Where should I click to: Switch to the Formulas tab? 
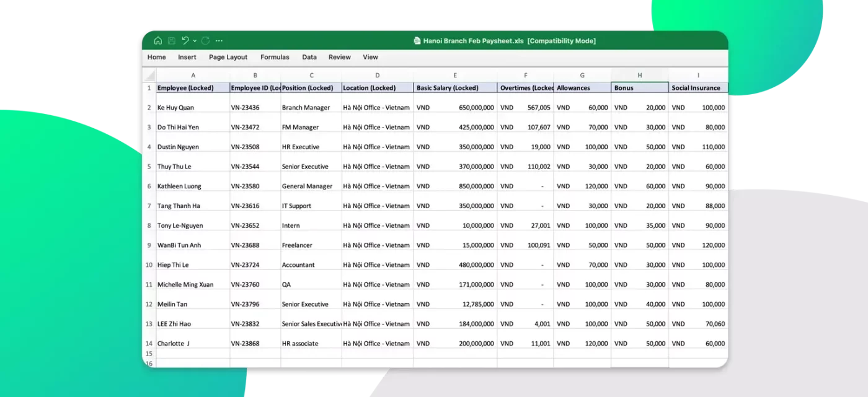275,57
